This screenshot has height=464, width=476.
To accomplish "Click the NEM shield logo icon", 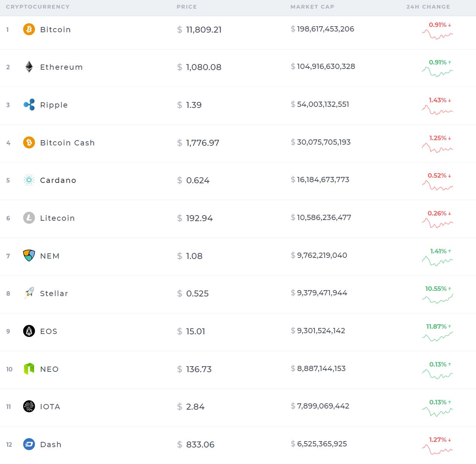I will 29,256.
